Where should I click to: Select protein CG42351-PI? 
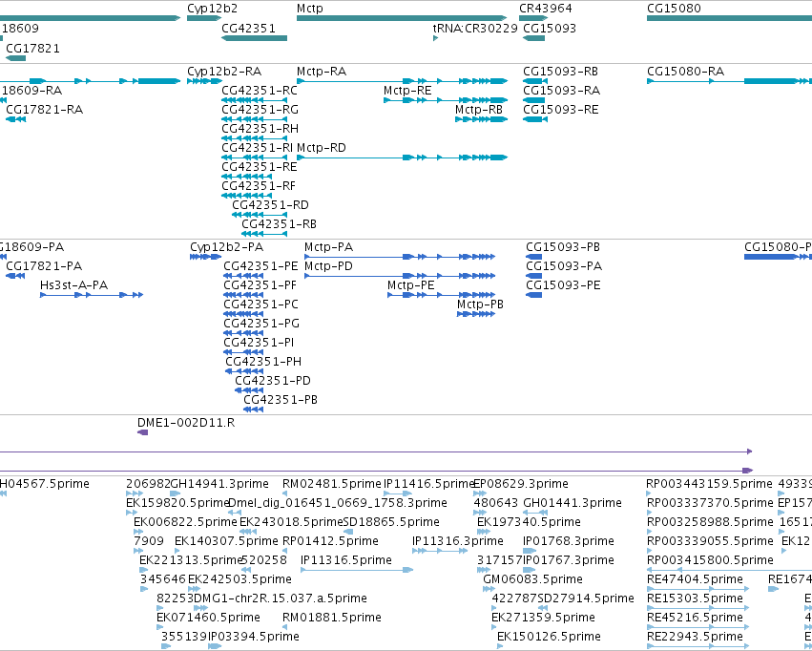tap(259, 343)
